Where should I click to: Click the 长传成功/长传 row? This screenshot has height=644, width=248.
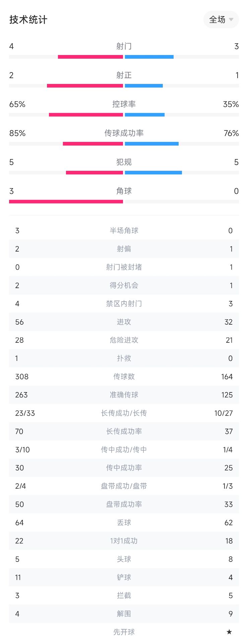click(124, 413)
